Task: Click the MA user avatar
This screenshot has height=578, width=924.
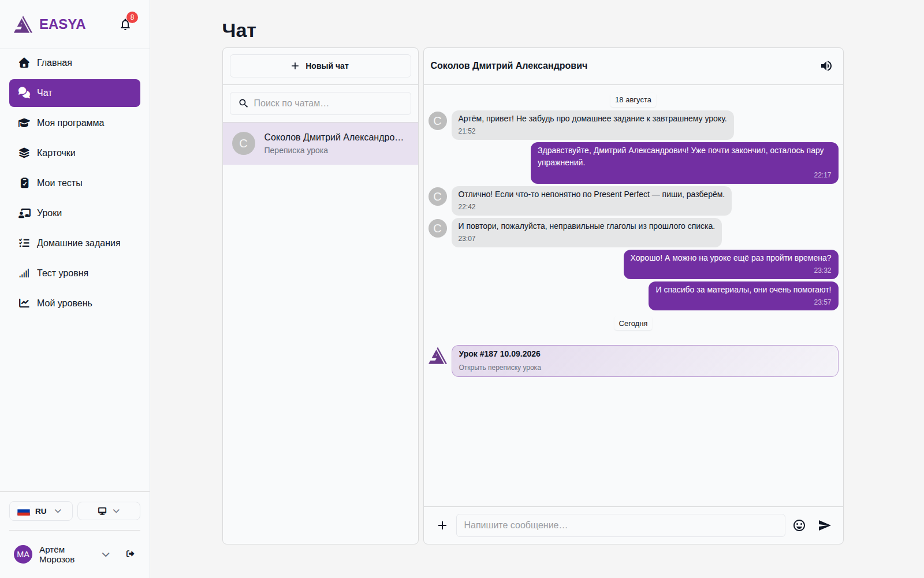Action: [23, 554]
